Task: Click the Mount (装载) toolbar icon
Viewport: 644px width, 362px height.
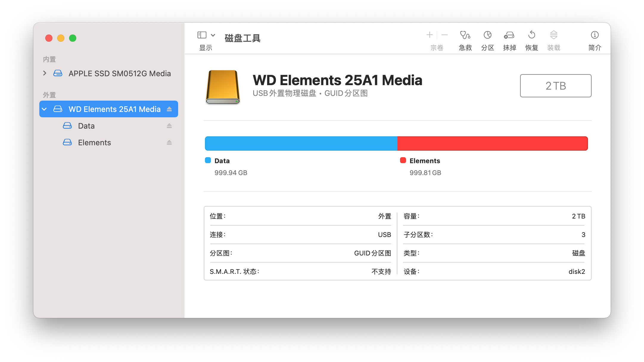Action: tap(553, 35)
